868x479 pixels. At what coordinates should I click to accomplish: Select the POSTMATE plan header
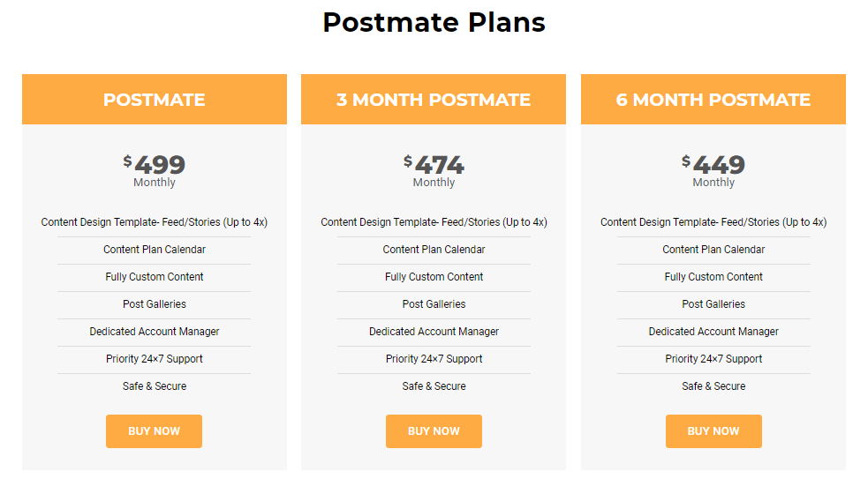[155, 100]
